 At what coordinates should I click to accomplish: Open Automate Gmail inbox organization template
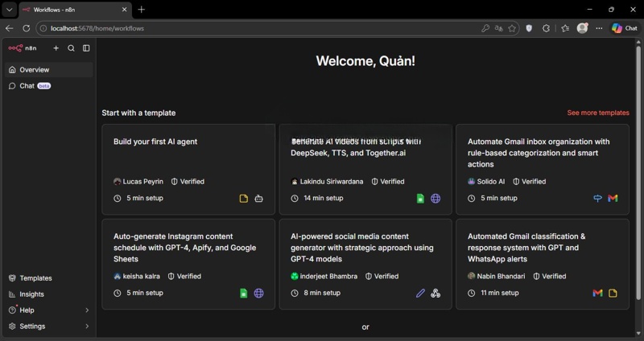(x=542, y=169)
